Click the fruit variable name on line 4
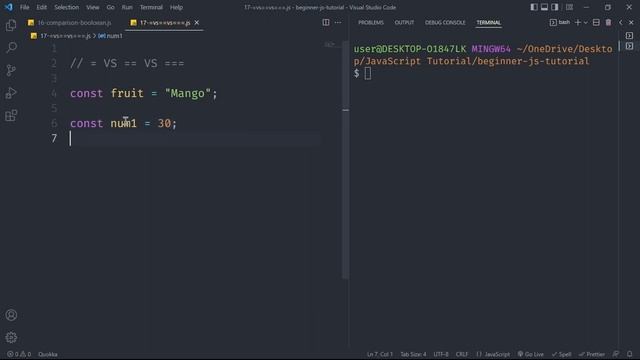 [127, 93]
